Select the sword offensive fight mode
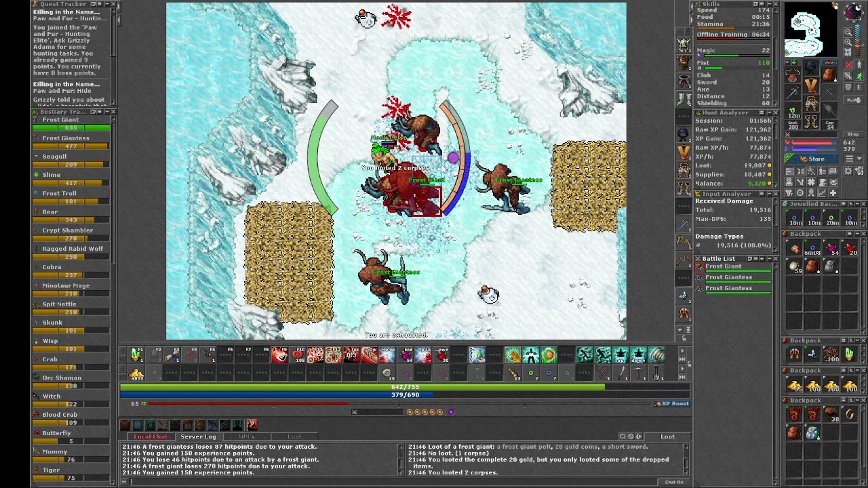The width and height of the screenshot is (868, 488). point(848,76)
